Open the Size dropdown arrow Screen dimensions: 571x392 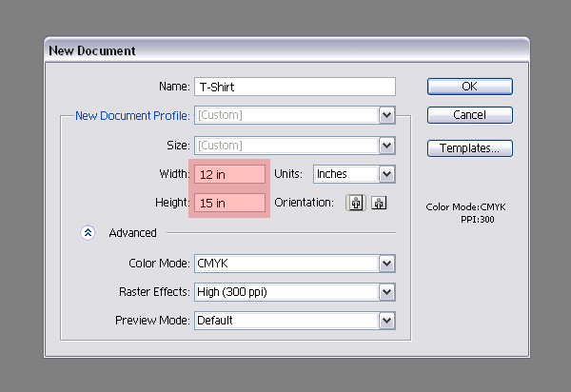(386, 146)
